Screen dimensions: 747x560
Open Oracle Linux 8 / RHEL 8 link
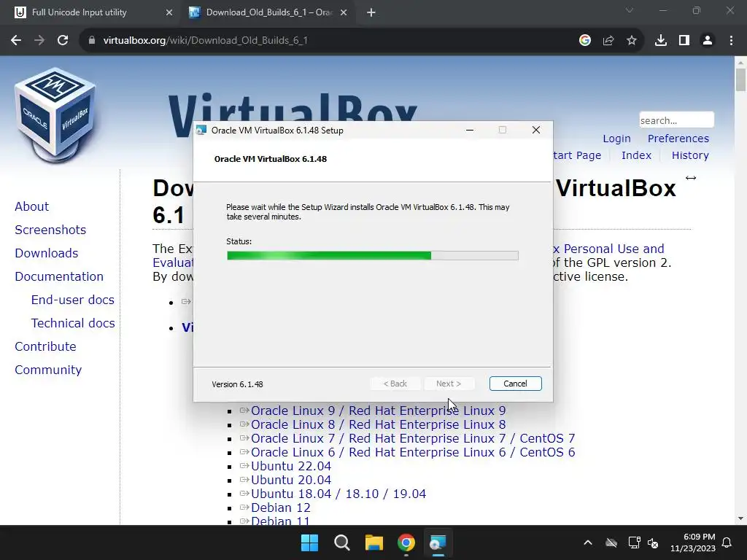tap(379, 424)
